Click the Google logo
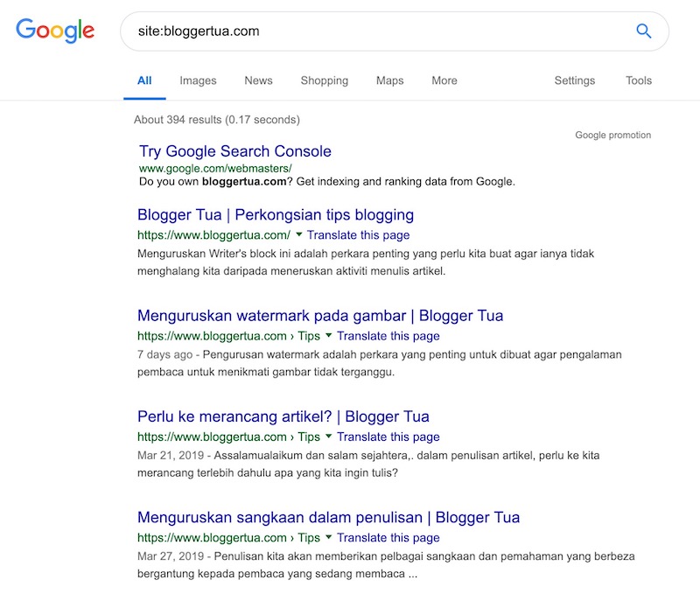The width and height of the screenshot is (700, 594). 55,31
